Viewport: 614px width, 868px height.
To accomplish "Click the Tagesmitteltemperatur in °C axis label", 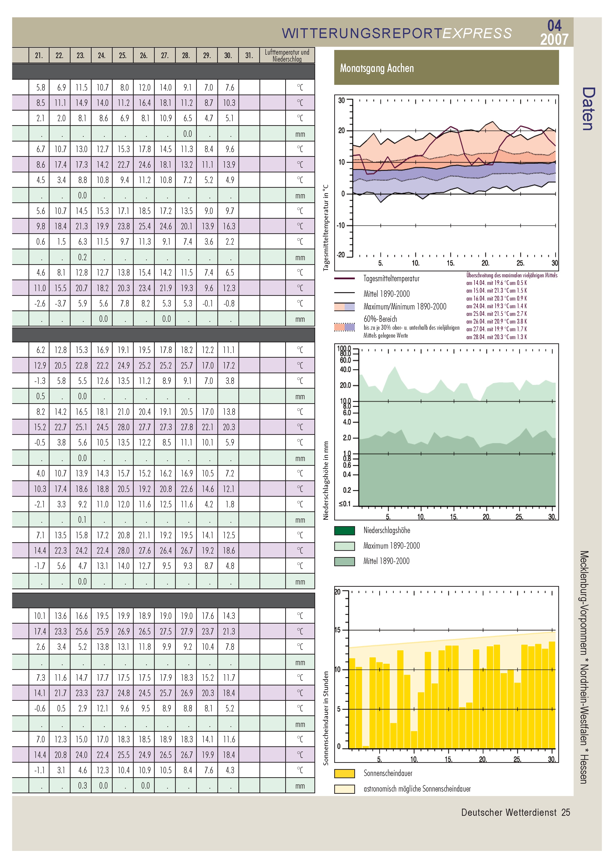I will (326, 228).
